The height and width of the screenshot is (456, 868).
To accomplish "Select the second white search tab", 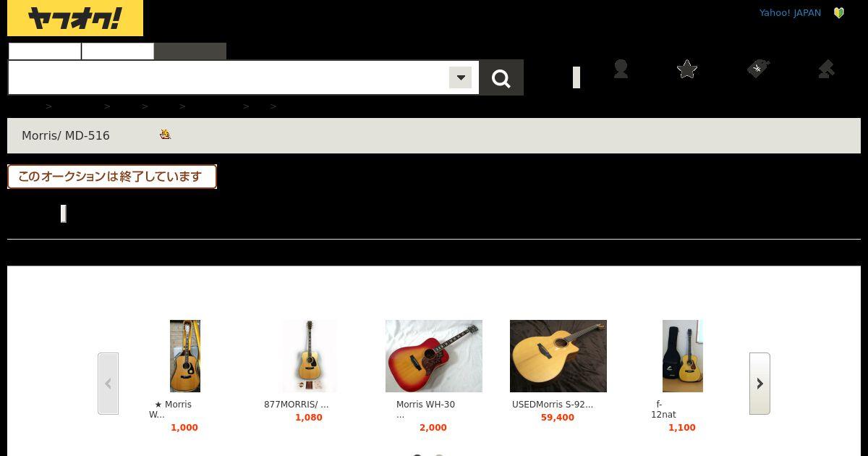I will [x=118, y=51].
